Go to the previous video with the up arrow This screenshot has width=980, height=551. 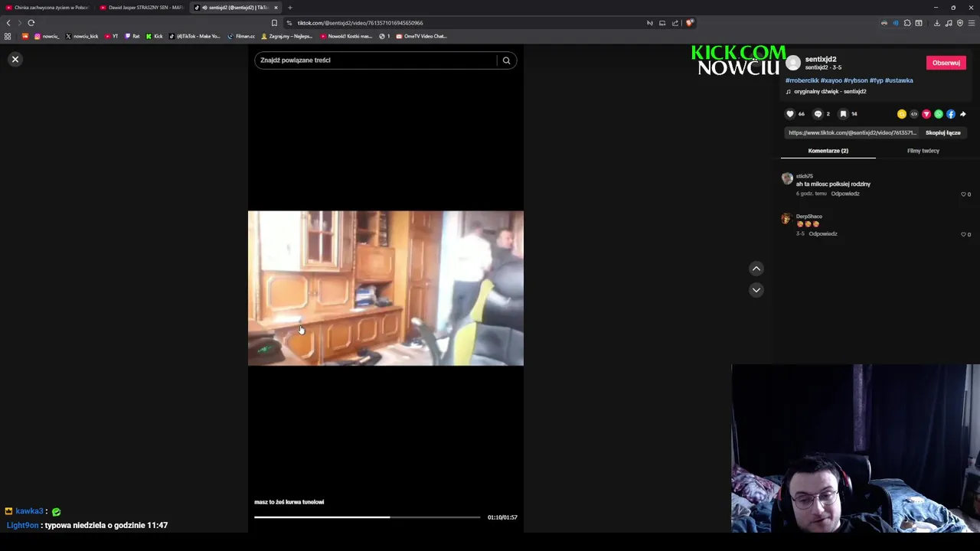(x=756, y=269)
